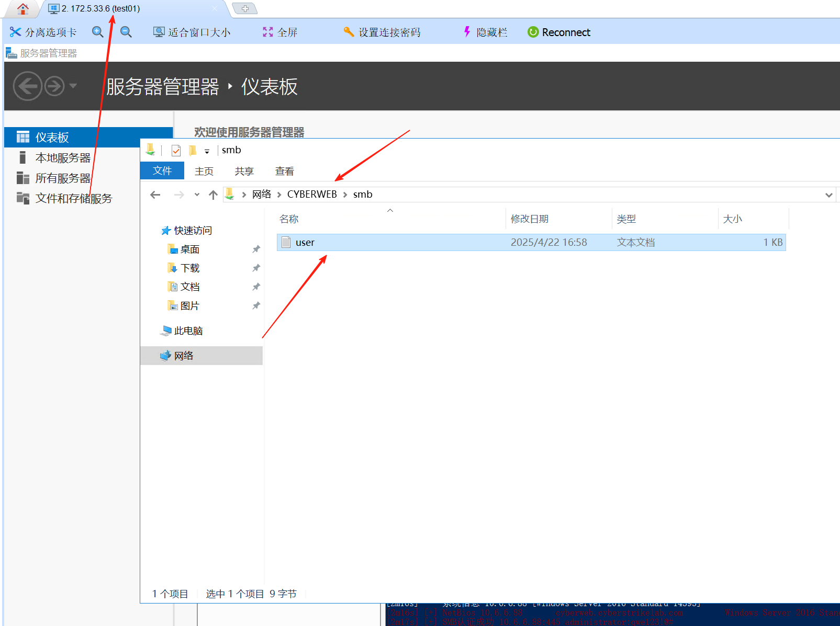
Task: Expand chevron after 网络 in breadcrumb
Action: pyautogui.click(x=279, y=195)
